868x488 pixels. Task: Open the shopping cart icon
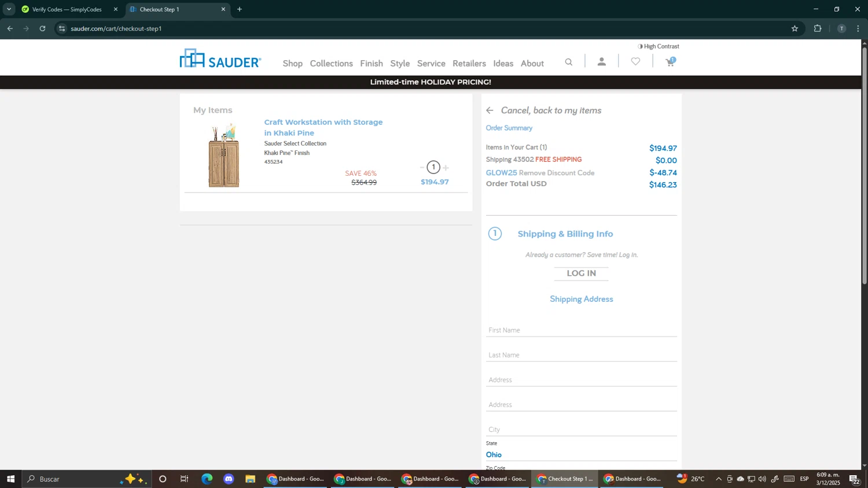(671, 61)
